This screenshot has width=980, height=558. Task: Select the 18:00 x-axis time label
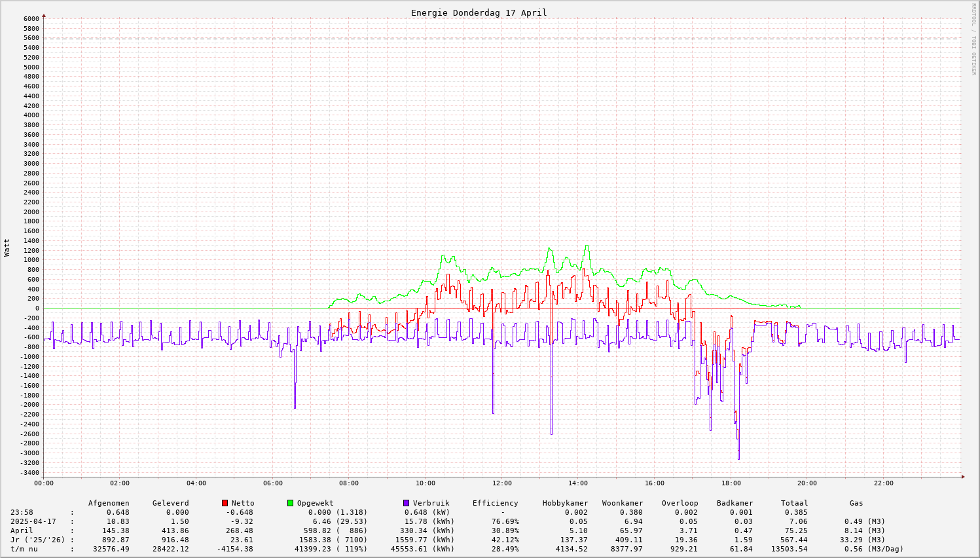(x=731, y=483)
